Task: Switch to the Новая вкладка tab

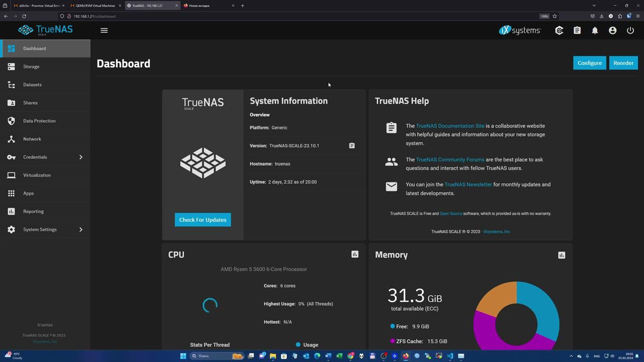Action: click(x=208, y=6)
